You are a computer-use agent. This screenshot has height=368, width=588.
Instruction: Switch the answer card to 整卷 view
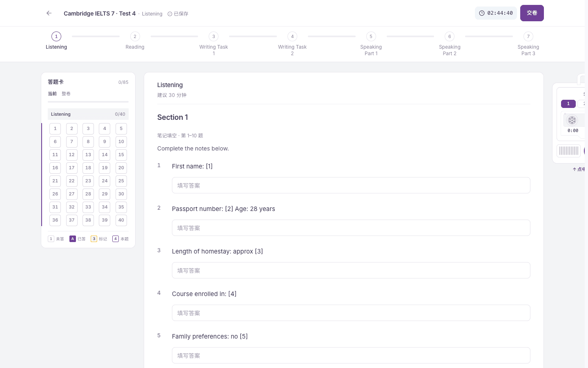66,94
